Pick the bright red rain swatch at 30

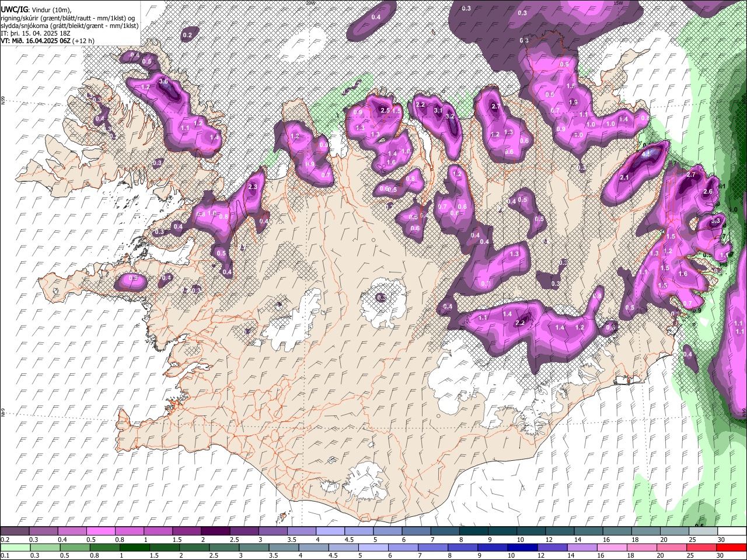(732, 548)
